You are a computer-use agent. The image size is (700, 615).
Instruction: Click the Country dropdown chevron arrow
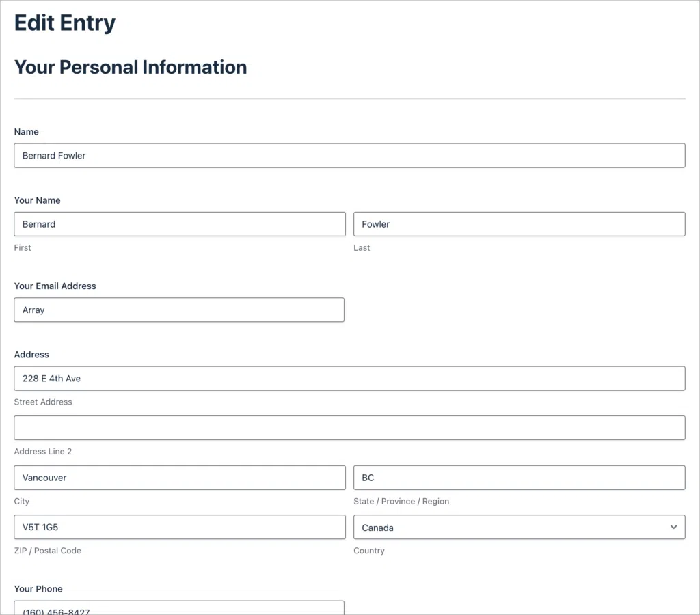coord(673,527)
